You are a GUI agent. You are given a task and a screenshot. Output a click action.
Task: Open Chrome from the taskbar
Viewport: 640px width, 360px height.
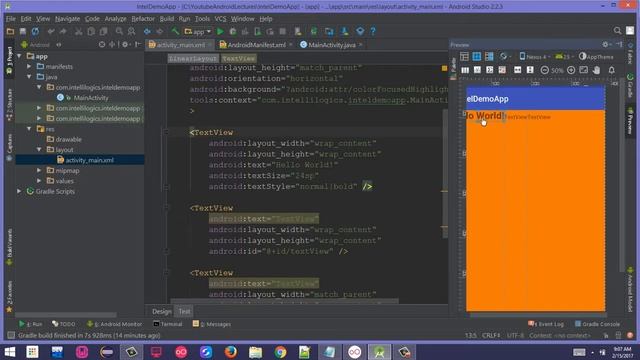pyautogui.click(x=280, y=352)
